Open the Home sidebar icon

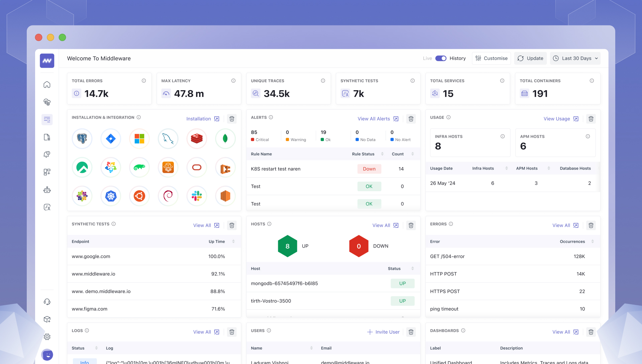47,84
